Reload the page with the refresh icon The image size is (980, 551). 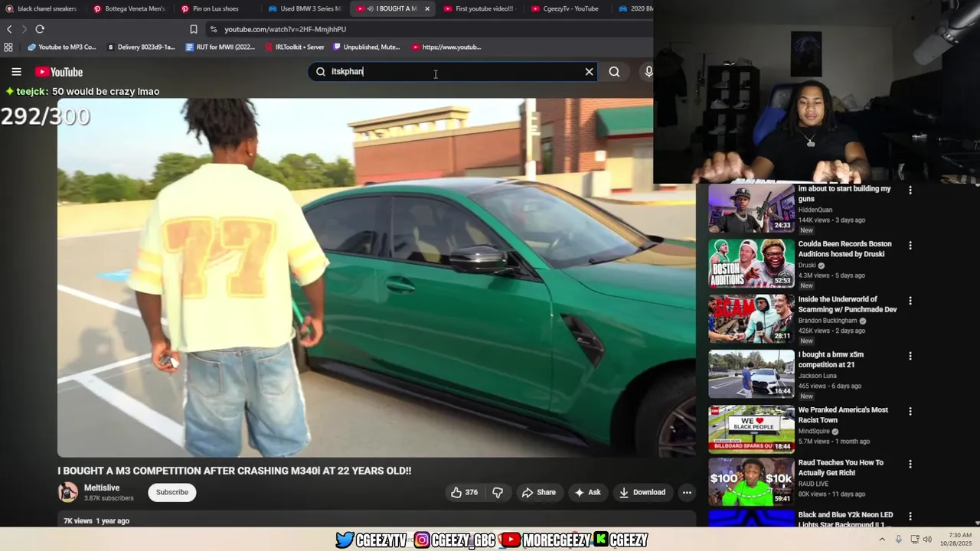[40, 29]
